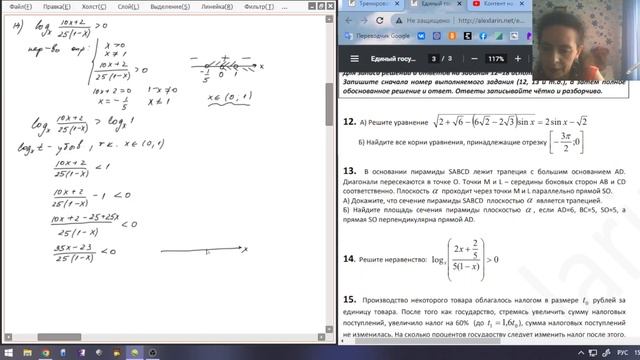Click the vertical scrollbar thumb of the canvas
Image resolution: width=640 pixels, height=360 pixels.
(329, 104)
